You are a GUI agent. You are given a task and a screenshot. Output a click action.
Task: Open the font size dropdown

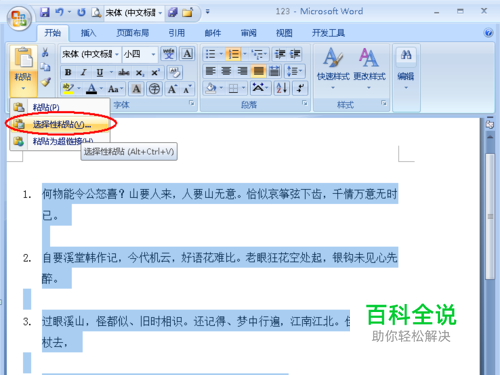click(153, 54)
